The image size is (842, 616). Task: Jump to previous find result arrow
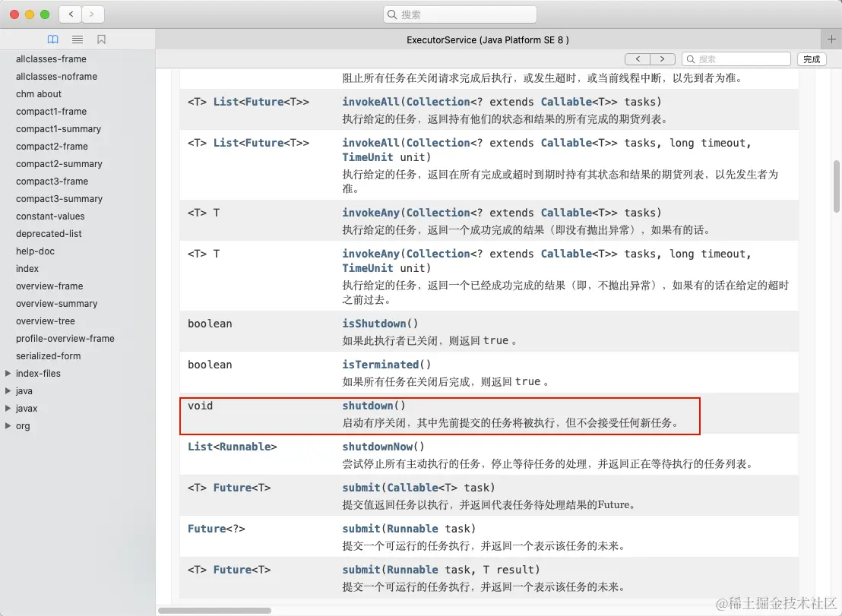tap(638, 59)
